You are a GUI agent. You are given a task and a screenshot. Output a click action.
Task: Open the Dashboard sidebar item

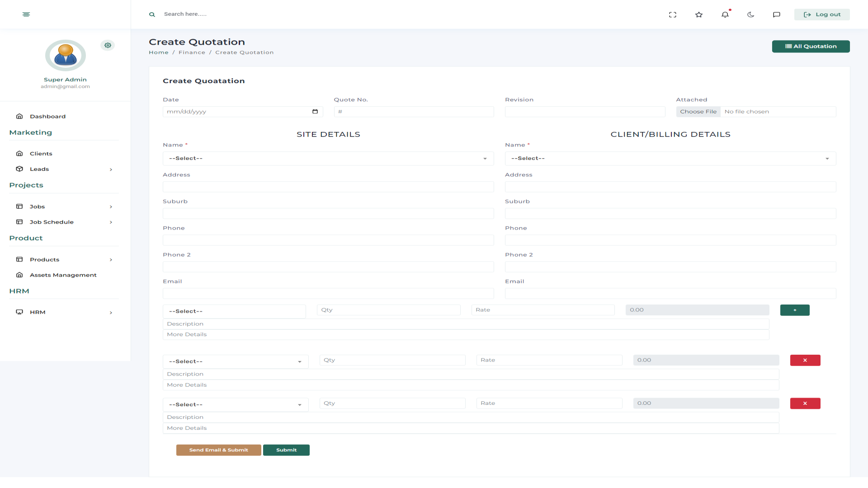pos(47,116)
